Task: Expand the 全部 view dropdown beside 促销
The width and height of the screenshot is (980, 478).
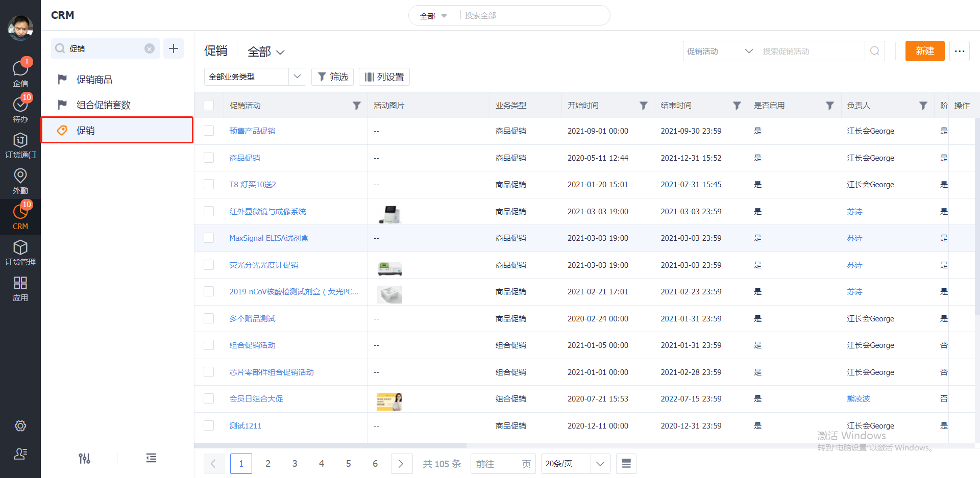Action: point(266,52)
